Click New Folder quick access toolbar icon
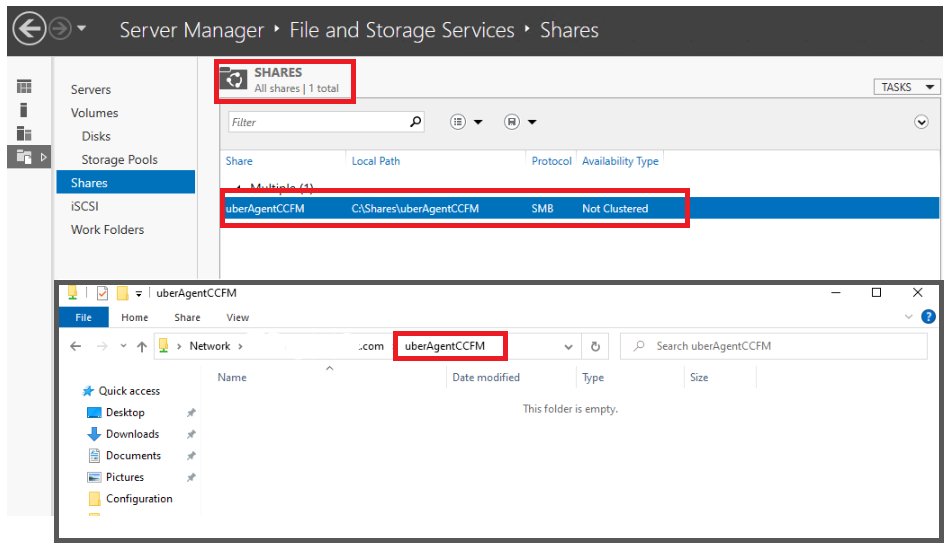951x549 pixels. 122,293
